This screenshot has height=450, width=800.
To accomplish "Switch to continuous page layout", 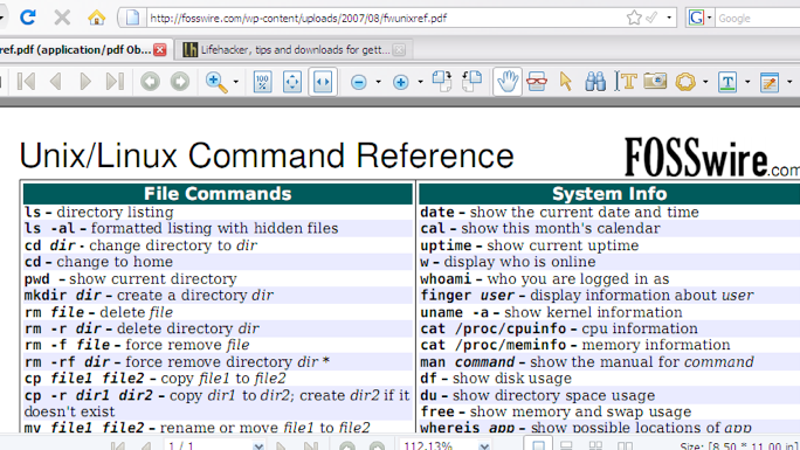I will point(566,446).
